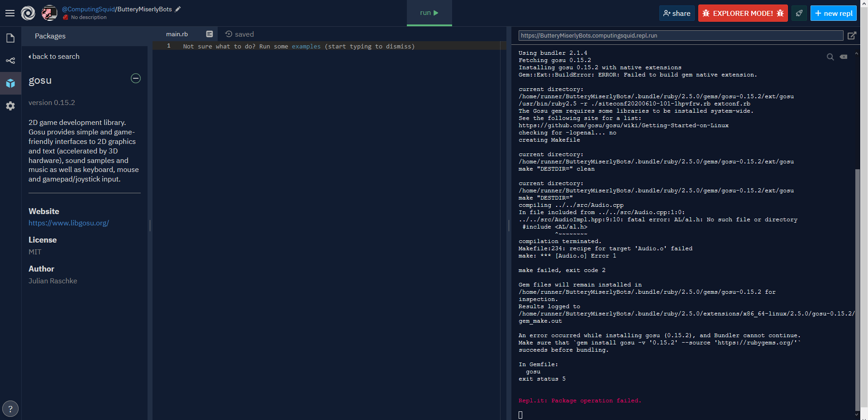Click the 'saved' status text
This screenshot has width=868, height=420.
click(244, 34)
